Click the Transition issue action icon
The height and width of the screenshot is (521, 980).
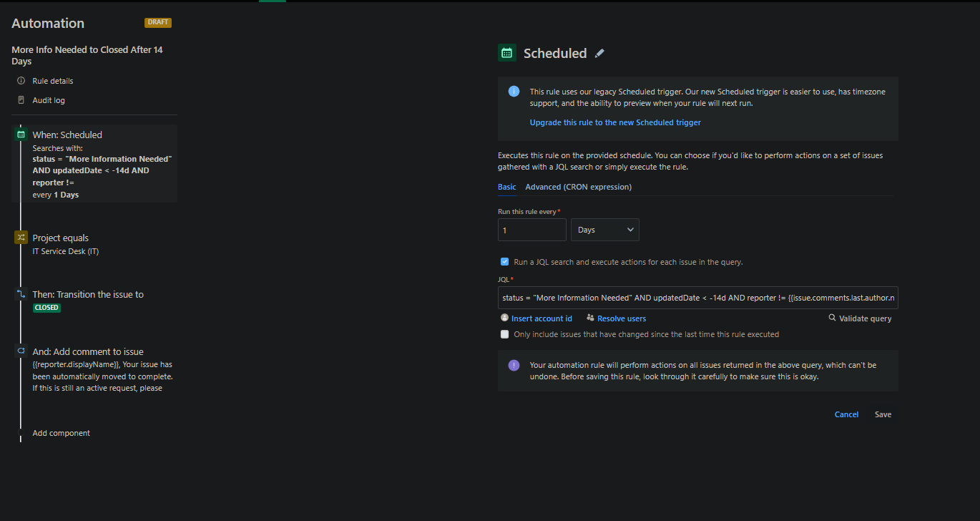point(21,294)
